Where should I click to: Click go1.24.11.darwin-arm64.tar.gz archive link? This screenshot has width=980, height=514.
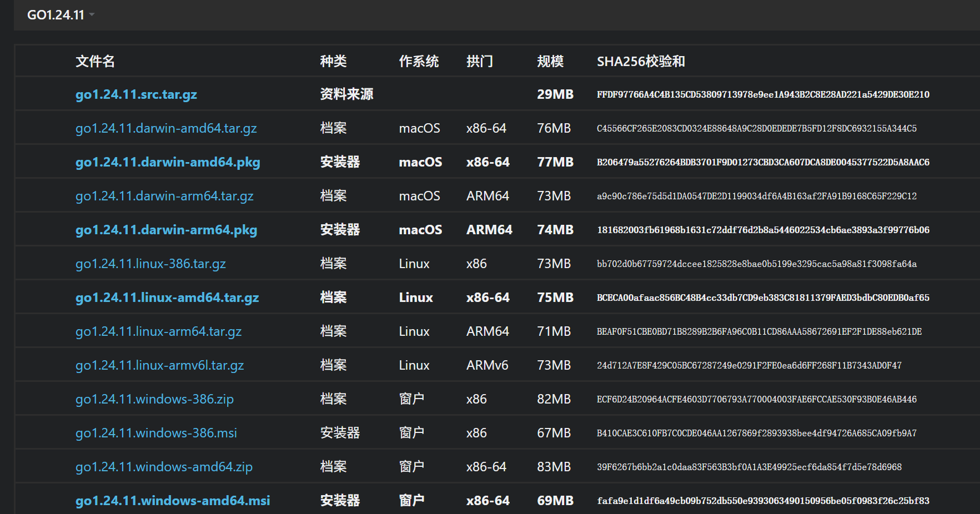pos(164,196)
